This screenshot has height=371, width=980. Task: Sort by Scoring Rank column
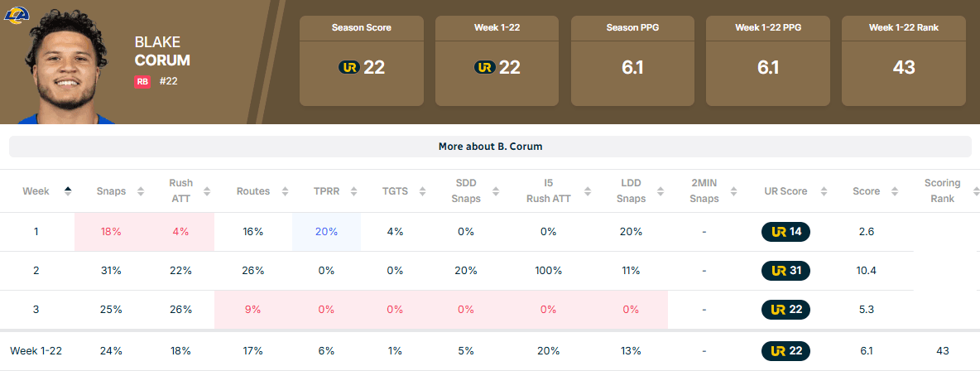(x=942, y=190)
